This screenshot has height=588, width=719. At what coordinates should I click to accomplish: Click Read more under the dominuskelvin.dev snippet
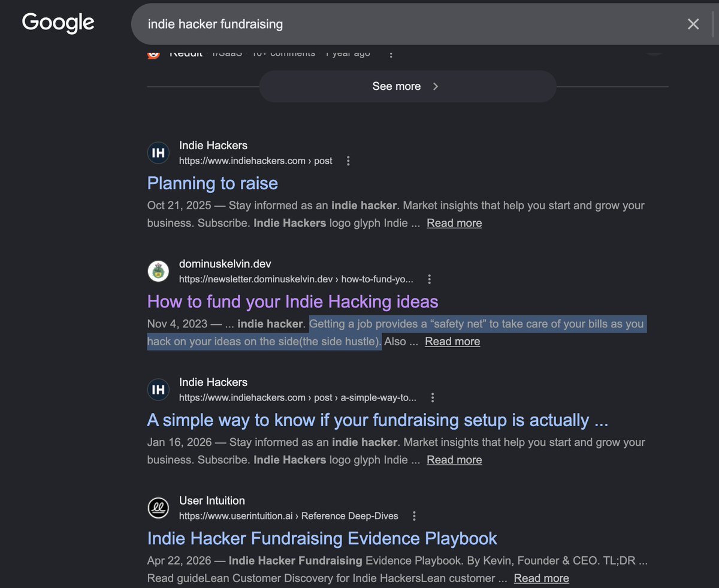tap(452, 341)
